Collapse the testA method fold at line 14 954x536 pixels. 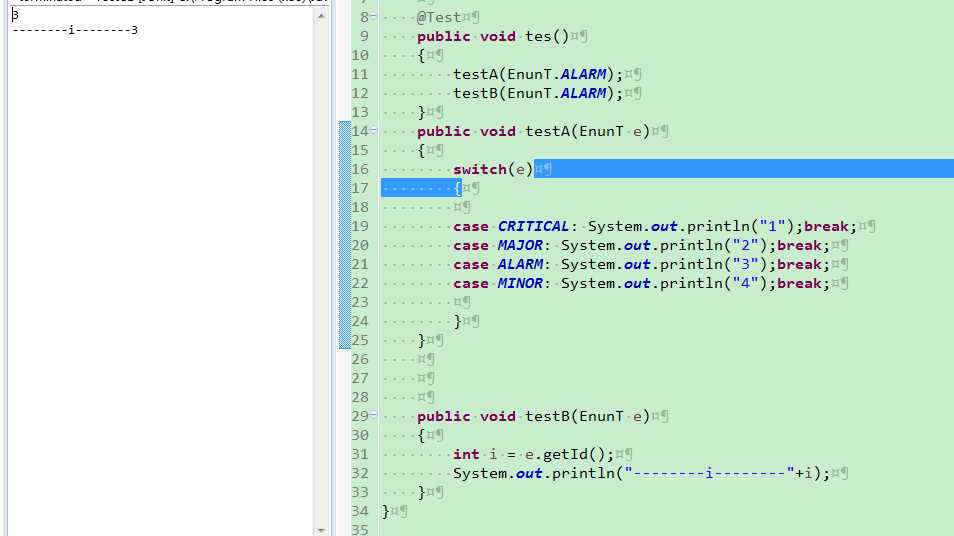pyautogui.click(x=374, y=130)
